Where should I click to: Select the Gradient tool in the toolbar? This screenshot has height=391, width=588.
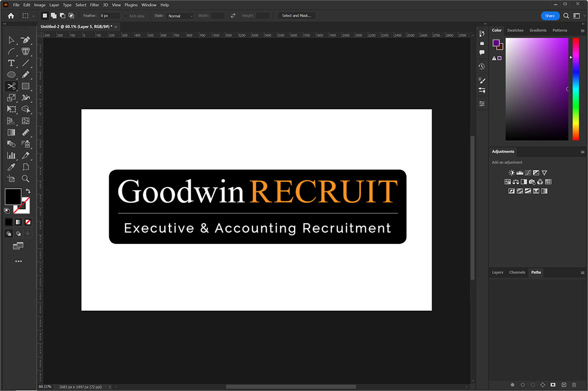click(11, 132)
